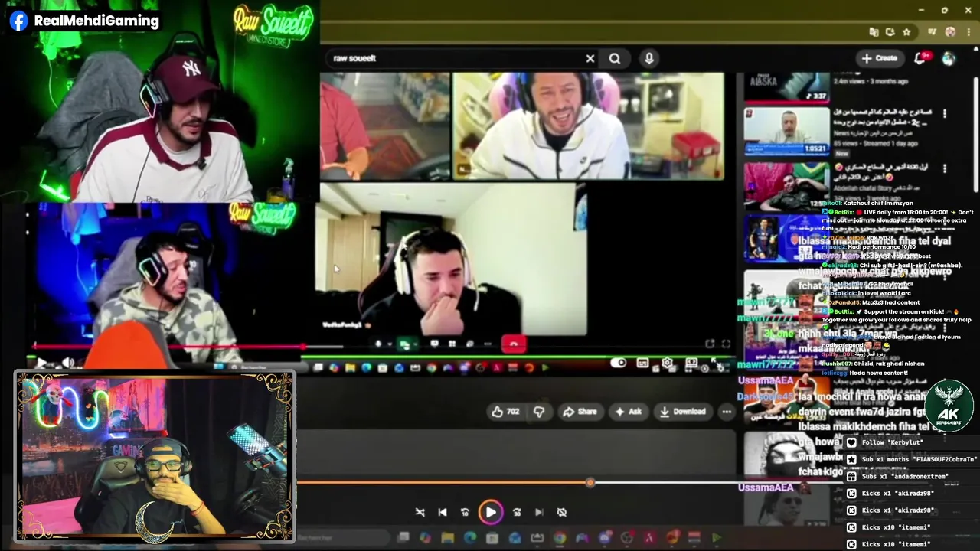The image size is (980, 551).
Task: Open the options menu for the Abdellah chafai Story video
Action: (x=944, y=168)
